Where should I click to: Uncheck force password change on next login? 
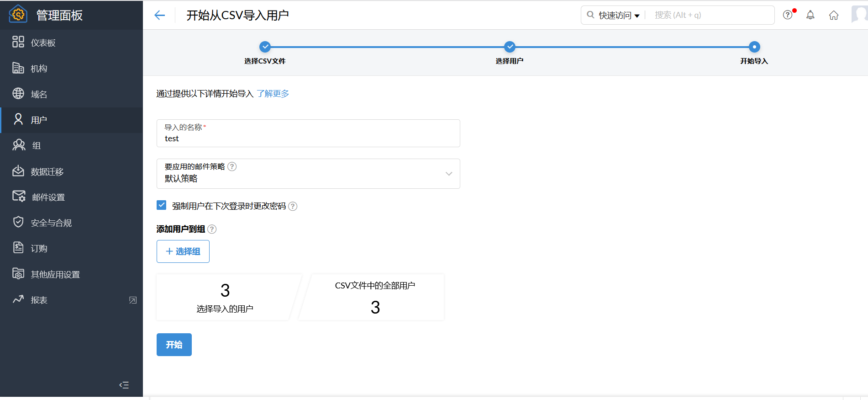[x=162, y=205]
